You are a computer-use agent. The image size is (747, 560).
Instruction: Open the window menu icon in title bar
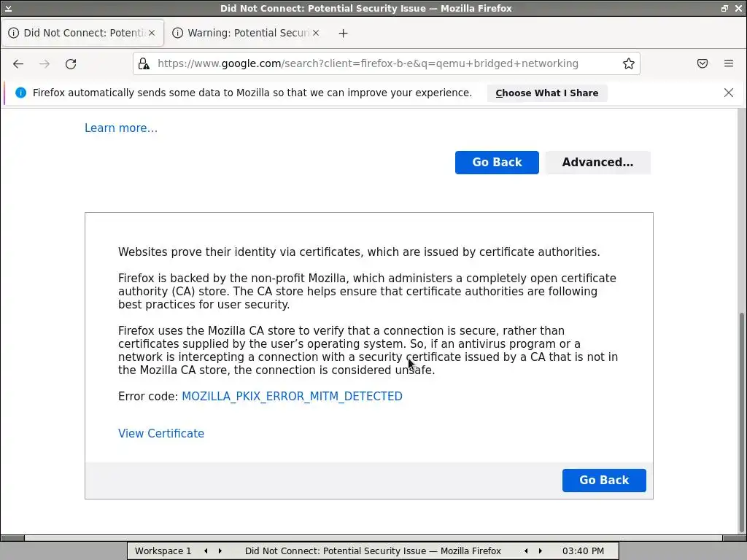click(8, 8)
